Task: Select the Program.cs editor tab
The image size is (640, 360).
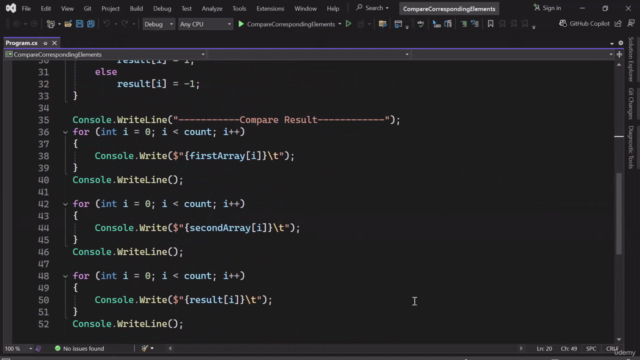Action: 22,43
